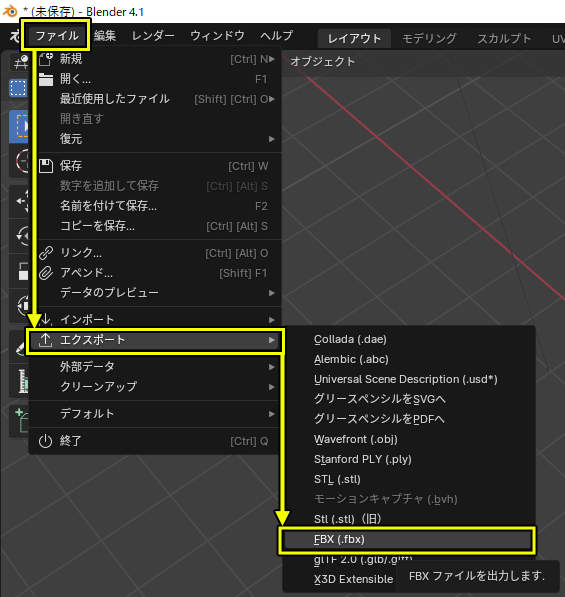This screenshot has width=565, height=597.
Task: Export as Universal Scene Description (.usd*)
Action: click(x=409, y=379)
